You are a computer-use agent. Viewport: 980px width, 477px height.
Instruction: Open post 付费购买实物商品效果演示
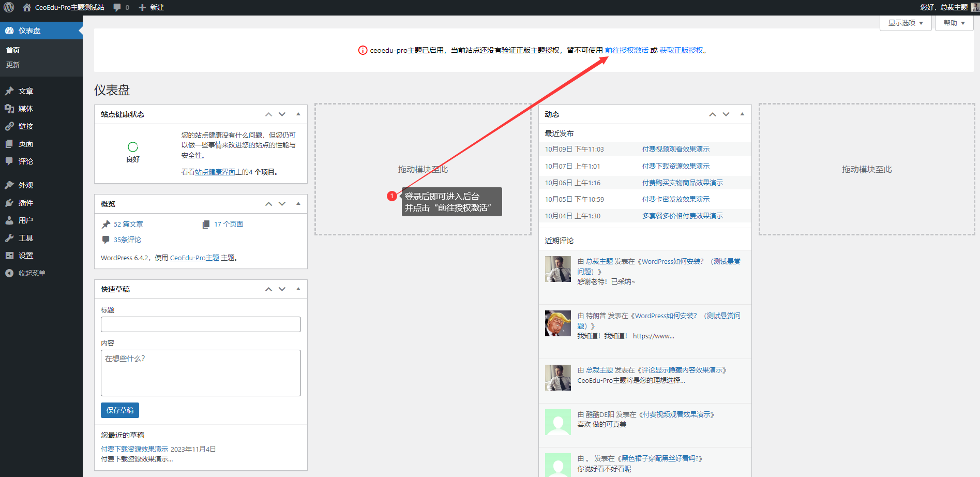[x=683, y=183]
